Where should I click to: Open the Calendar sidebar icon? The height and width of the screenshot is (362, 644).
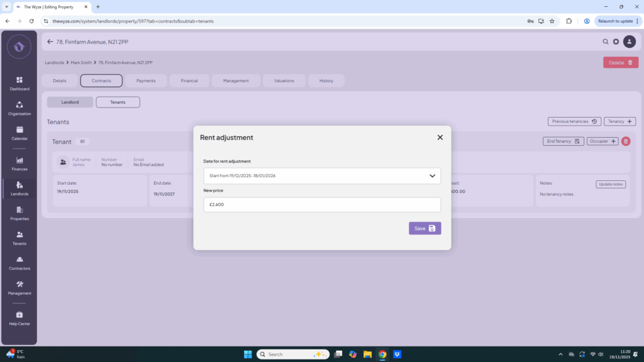click(19, 133)
